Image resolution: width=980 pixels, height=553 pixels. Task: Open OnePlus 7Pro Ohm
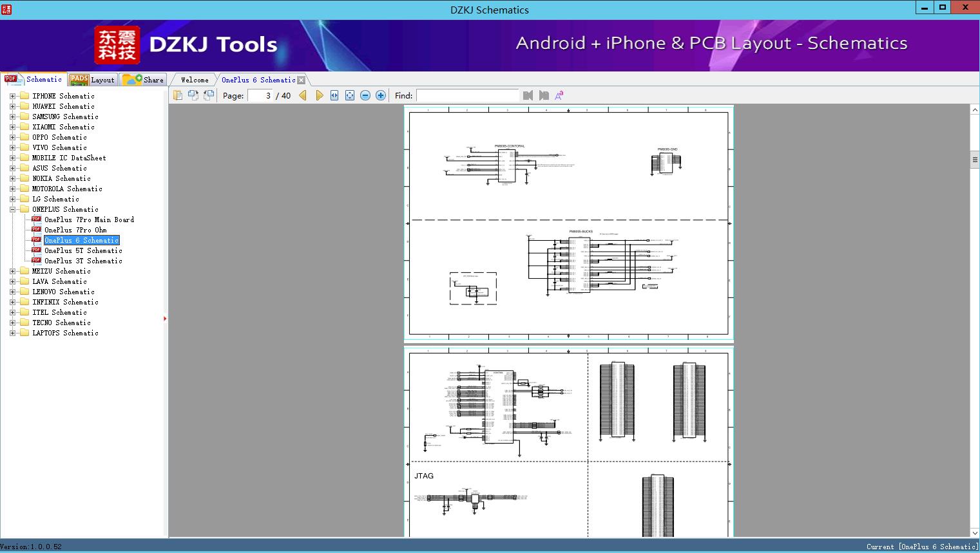tap(75, 230)
